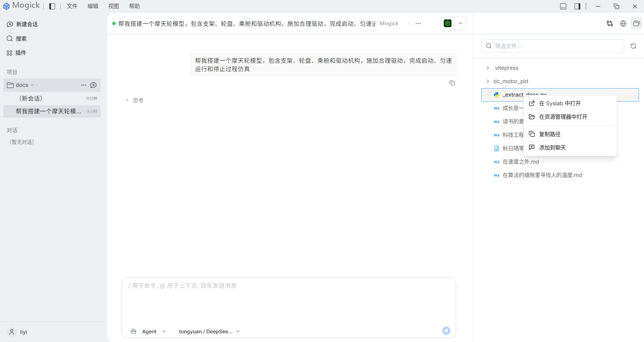The width and height of the screenshot is (644, 342).
Task: Open chat title more options (three dots)
Action: [x=418, y=23]
